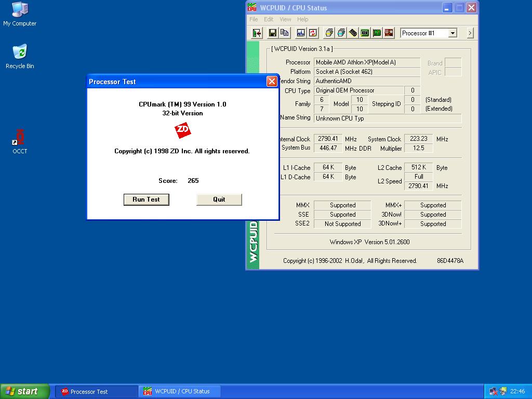Minimize the WCPUID window

(447, 8)
